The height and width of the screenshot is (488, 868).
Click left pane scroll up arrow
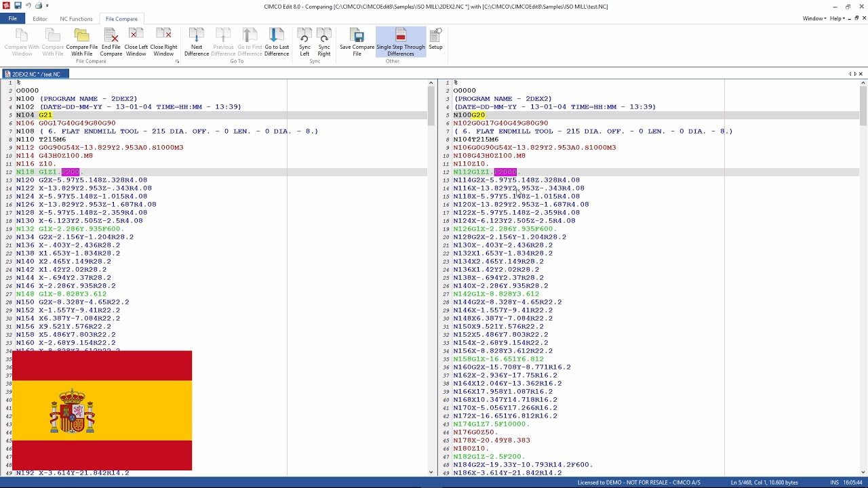pyautogui.click(x=431, y=83)
